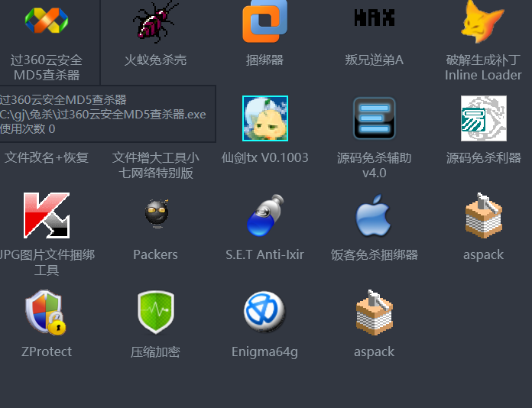Launch aspack icon next to Enigma64g
The image size is (532, 408).
pos(375,312)
